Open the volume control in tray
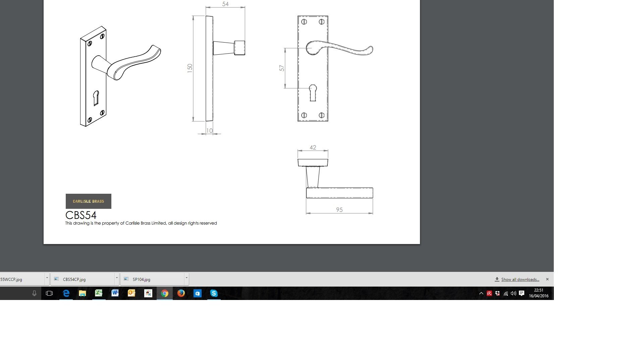This screenshot has width=644, height=362. 513,293
